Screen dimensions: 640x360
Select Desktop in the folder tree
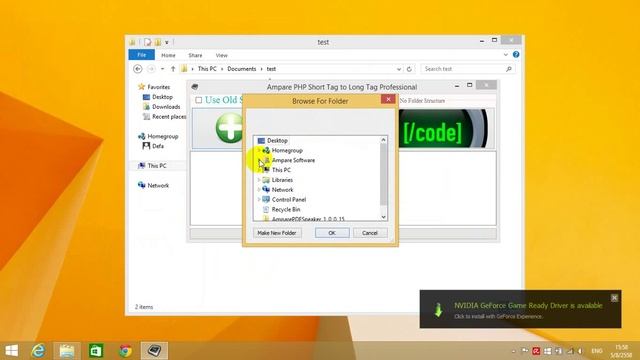[277, 140]
